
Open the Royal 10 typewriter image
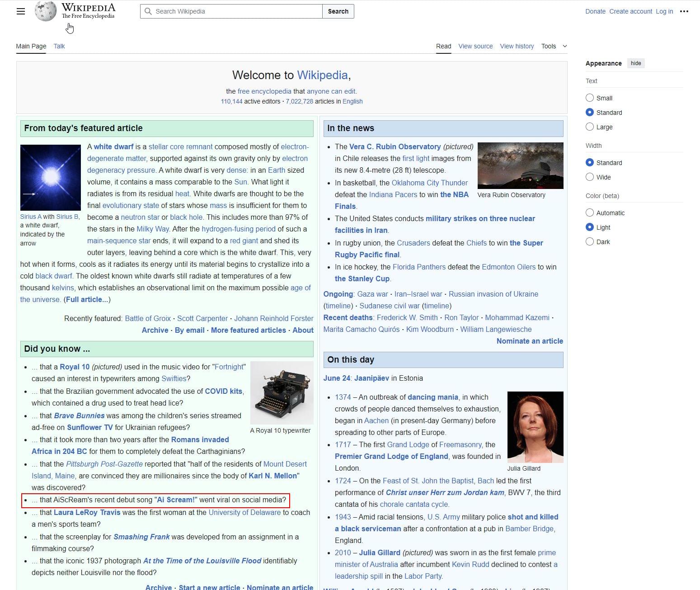tap(282, 392)
